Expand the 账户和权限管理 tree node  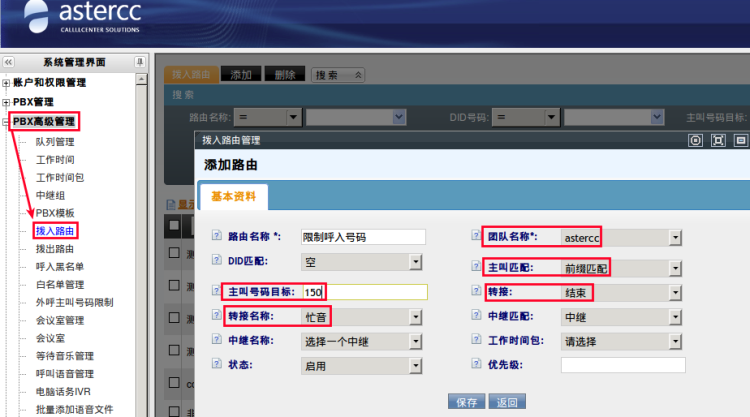click(x=6, y=83)
